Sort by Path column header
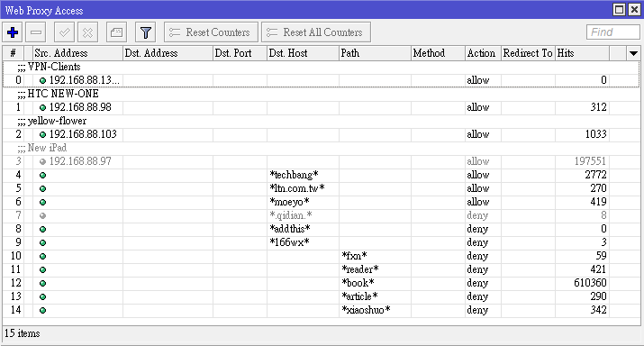644x346 pixels. click(375, 53)
